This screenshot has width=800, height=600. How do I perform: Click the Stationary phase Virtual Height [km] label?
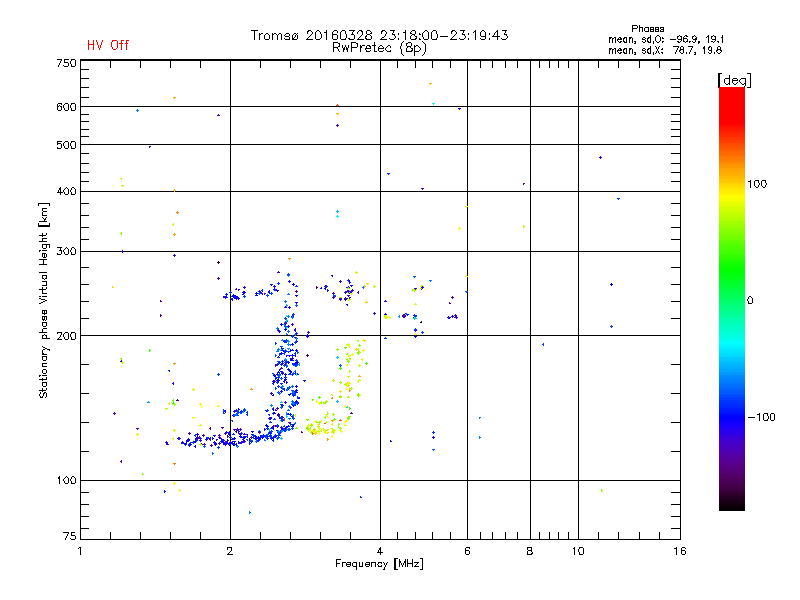[x=44, y=300]
